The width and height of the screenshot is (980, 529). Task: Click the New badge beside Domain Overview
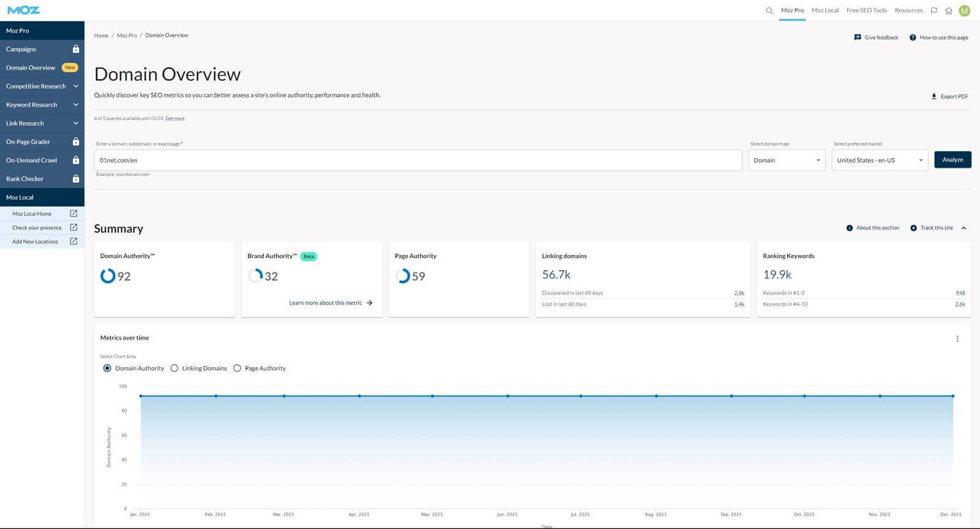pos(70,67)
